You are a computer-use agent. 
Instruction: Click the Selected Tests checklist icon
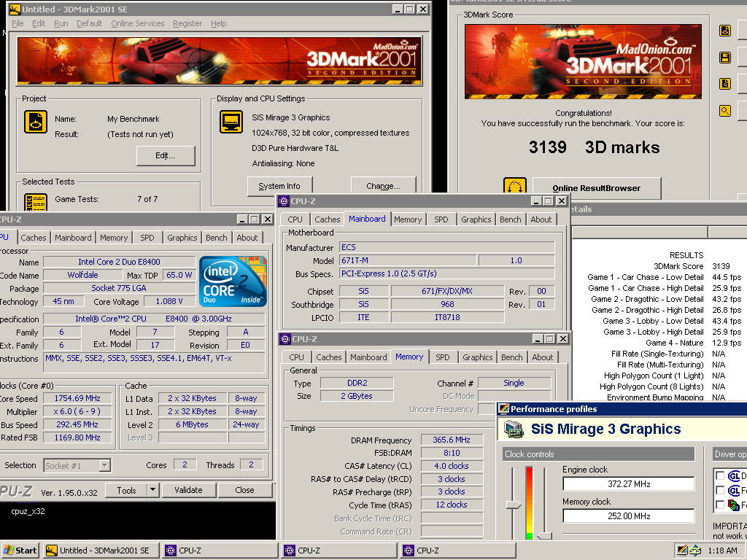click(36, 203)
